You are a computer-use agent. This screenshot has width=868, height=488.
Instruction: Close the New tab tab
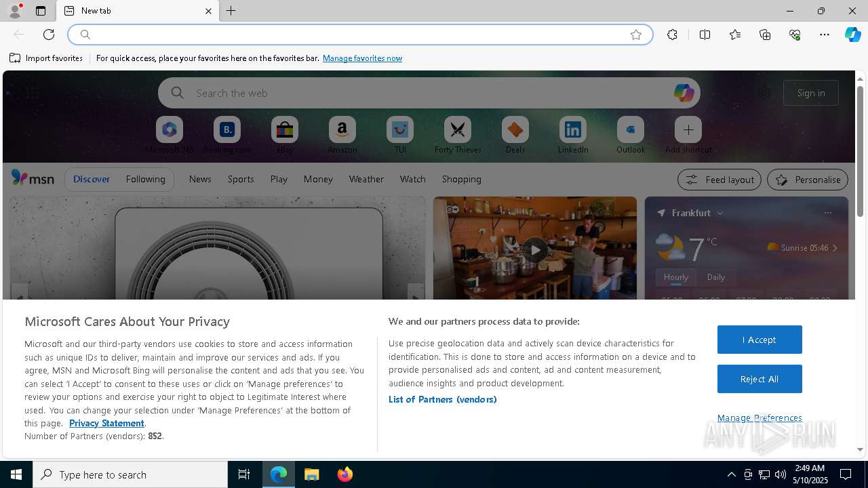point(208,11)
